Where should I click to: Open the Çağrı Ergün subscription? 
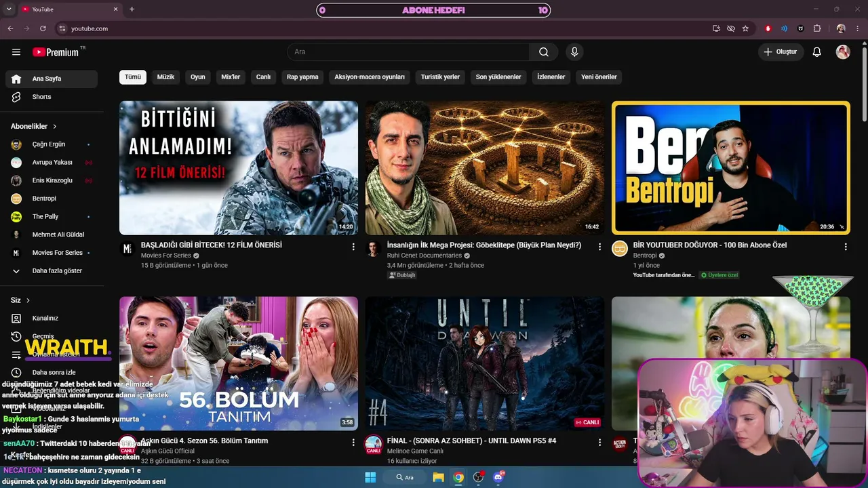(52, 144)
